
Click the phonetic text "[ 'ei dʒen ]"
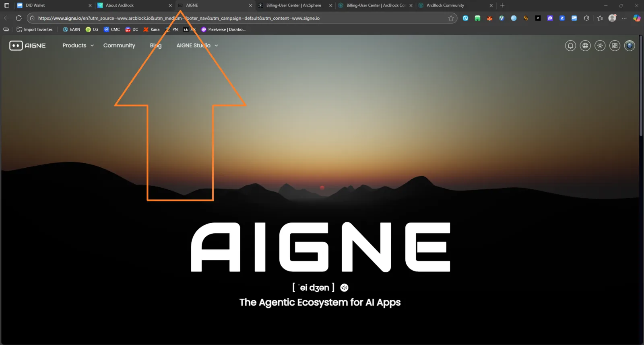click(x=313, y=287)
